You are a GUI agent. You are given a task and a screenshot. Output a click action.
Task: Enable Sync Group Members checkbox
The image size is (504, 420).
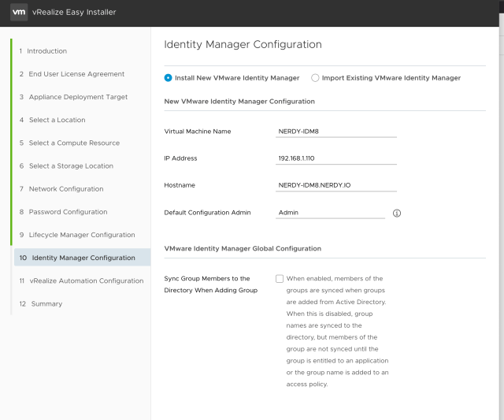tap(280, 279)
